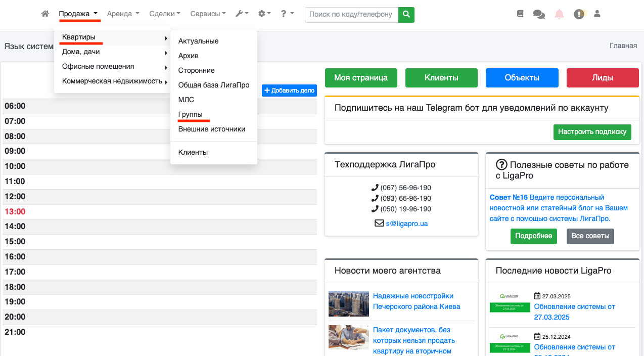This screenshot has height=356, width=644.
Task: Open the Аренда menu
Action: pos(123,14)
